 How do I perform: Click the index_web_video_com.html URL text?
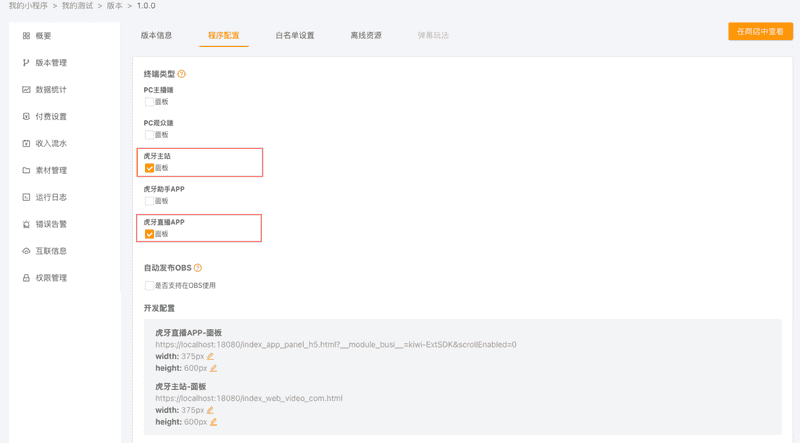tap(249, 398)
